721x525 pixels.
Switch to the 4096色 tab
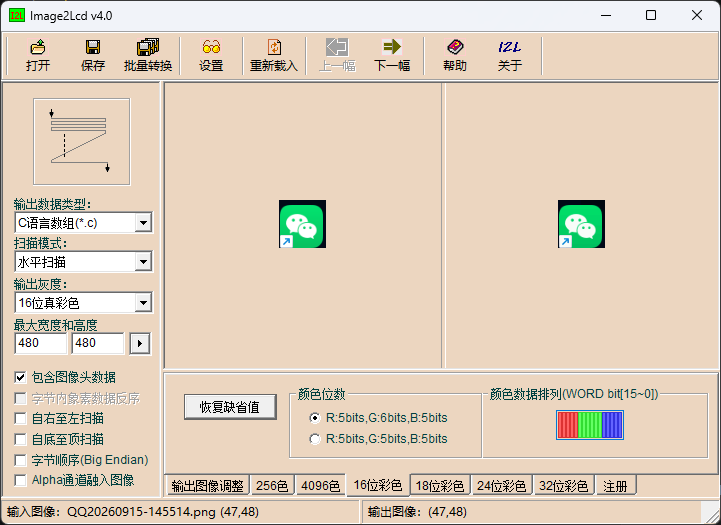click(x=320, y=485)
